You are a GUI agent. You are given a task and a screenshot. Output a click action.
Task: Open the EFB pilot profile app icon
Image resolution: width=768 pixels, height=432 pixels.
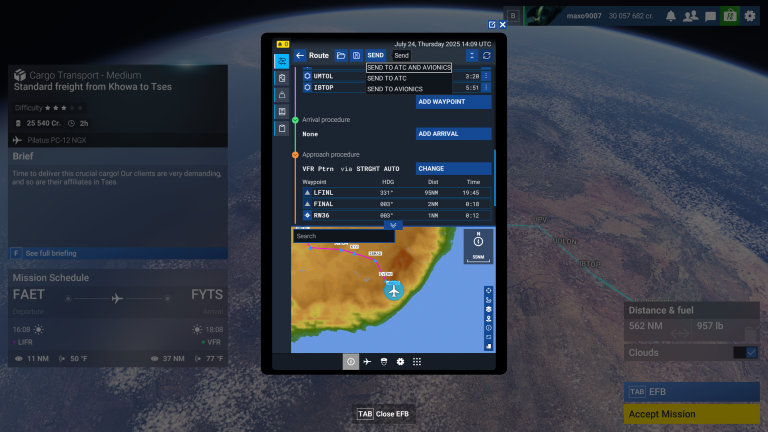(x=384, y=361)
